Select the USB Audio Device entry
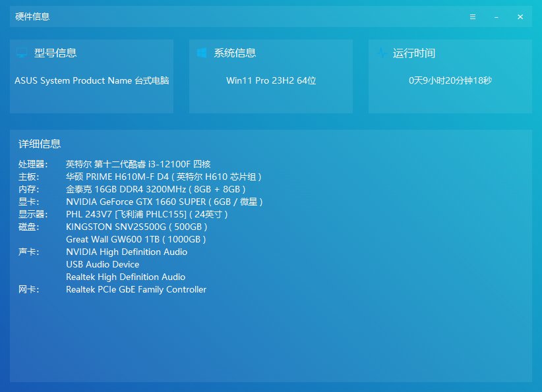 coord(102,264)
